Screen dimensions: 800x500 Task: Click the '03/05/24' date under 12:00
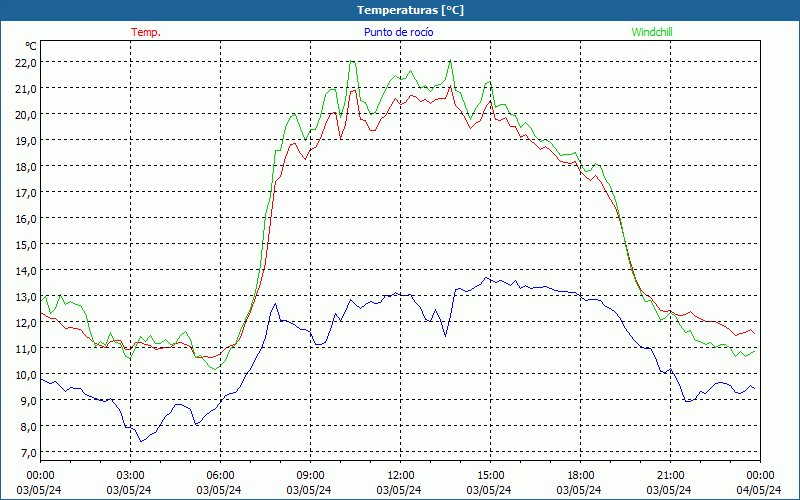click(x=399, y=490)
